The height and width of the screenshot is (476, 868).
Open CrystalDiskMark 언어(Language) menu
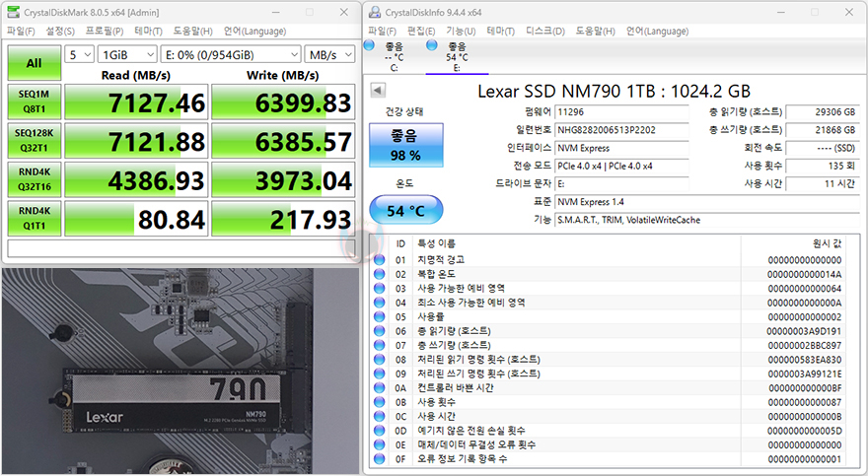click(x=254, y=31)
